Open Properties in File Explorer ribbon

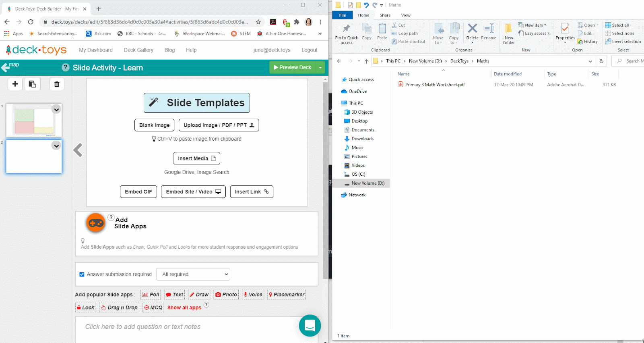pos(565,32)
